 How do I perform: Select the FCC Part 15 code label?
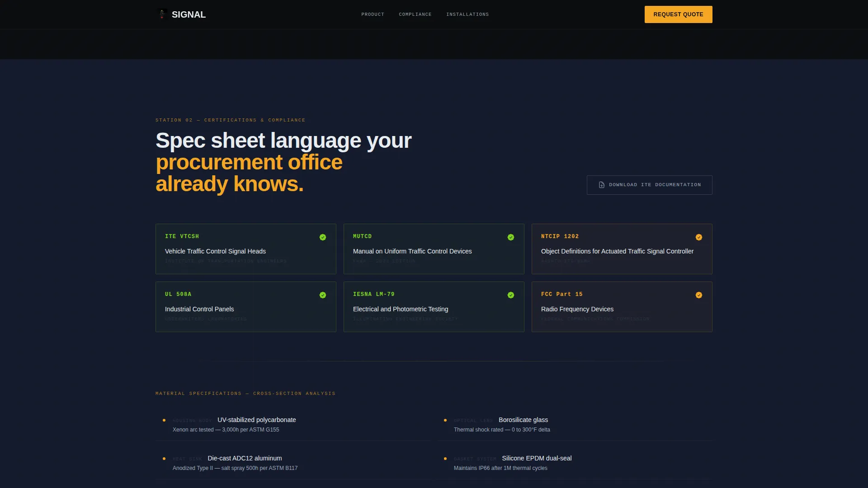point(561,294)
